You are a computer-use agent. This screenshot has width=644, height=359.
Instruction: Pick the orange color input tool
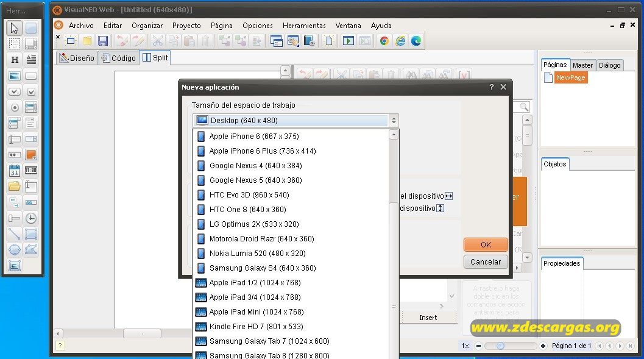pos(31,154)
